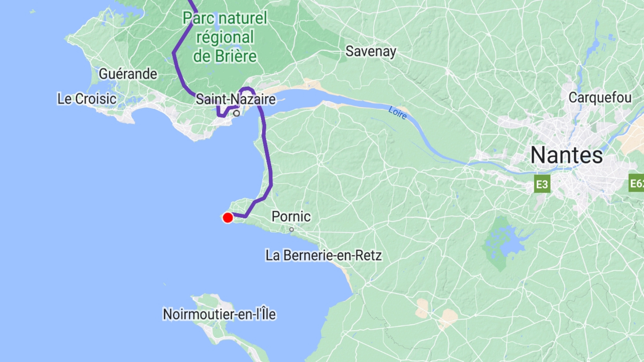The height and width of the screenshot is (362, 644).
Task: Click the E62 highway shield at edge
Action: pyautogui.click(x=636, y=183)
